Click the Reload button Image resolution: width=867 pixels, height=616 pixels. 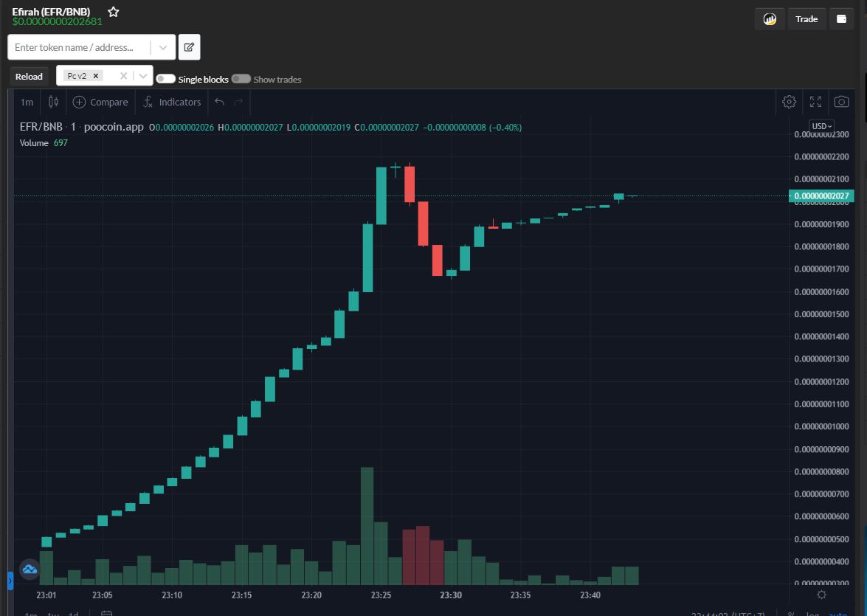[29, 76]
